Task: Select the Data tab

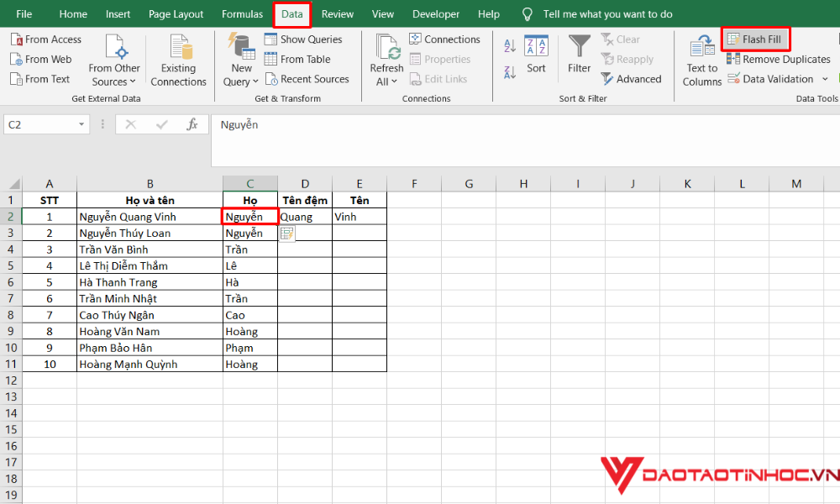Action: 292,14
